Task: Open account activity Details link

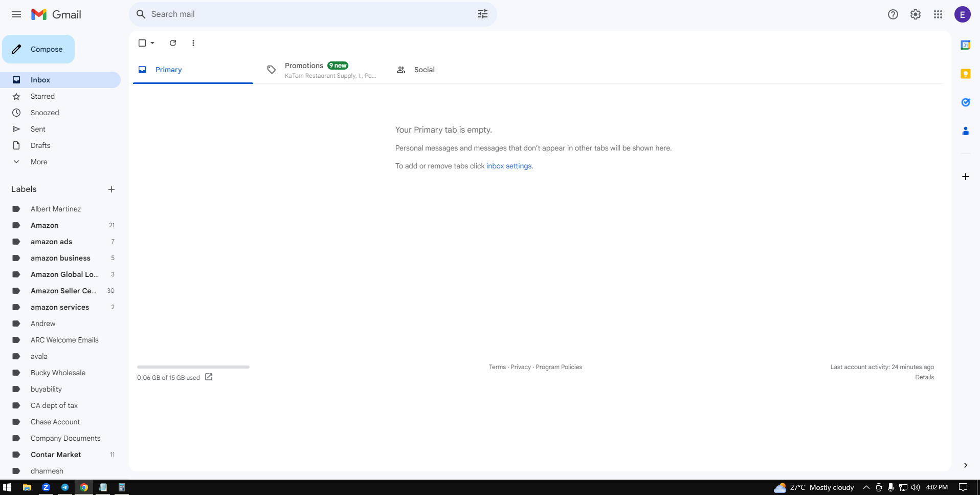Action: [925, 377]
